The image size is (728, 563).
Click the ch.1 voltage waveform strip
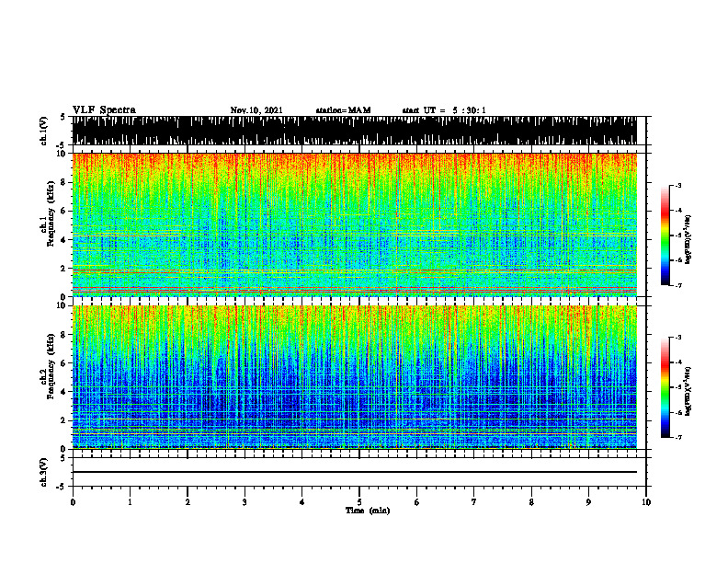point(355,131)
